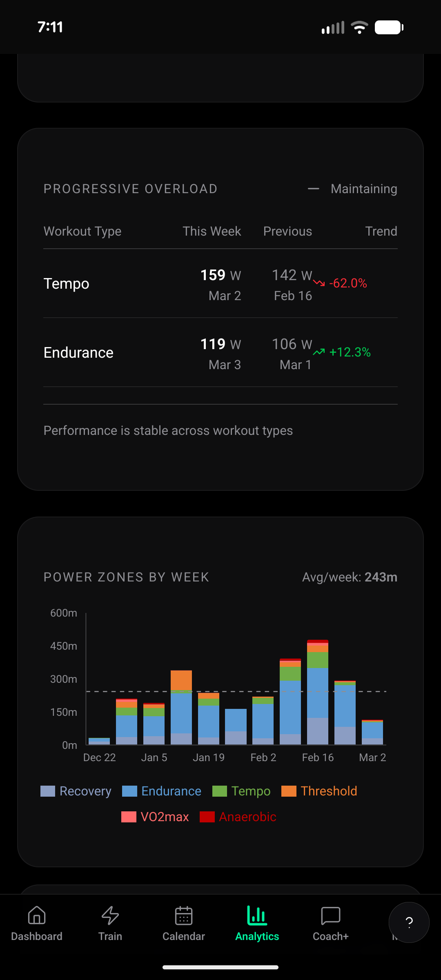The width and height of the screenshot is (441, 980).
Task: Select the Endurance workout row
Action: point(78,352)
